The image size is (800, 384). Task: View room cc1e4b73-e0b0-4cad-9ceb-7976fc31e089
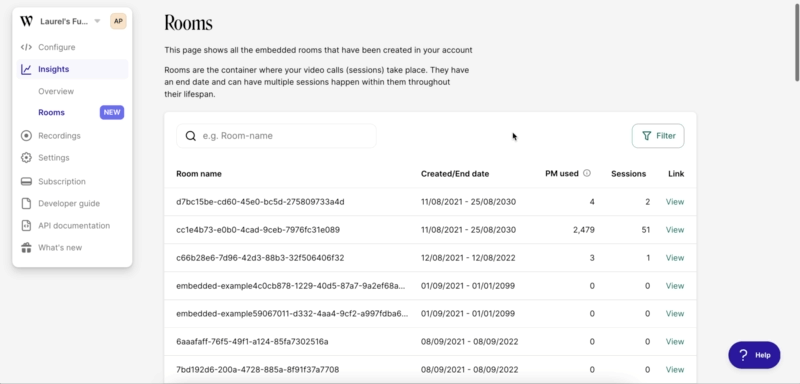tap(674, 230)
